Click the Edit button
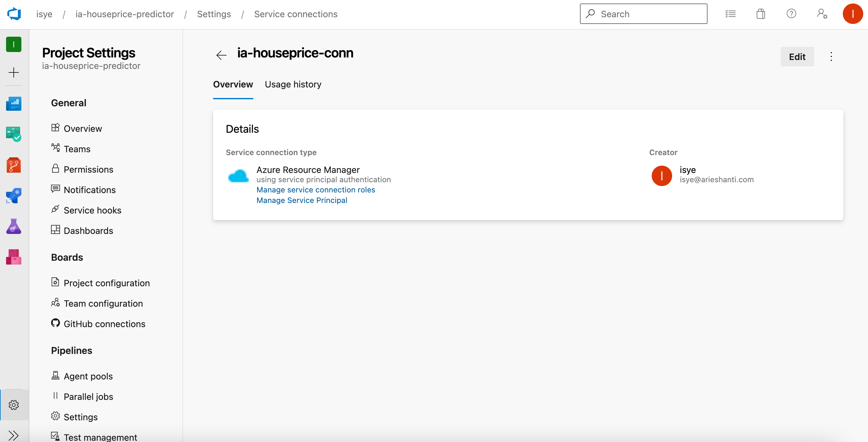 (x=797, y=56)
